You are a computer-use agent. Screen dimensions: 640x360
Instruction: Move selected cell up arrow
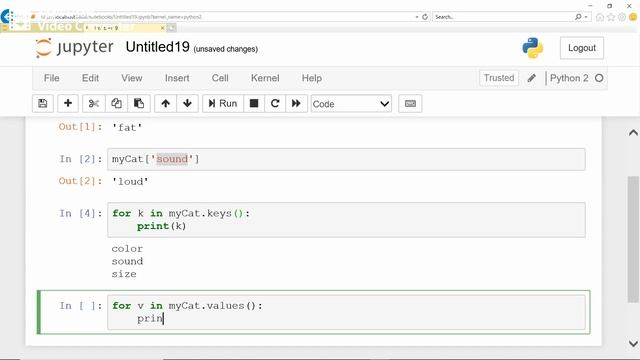point(165,104)
